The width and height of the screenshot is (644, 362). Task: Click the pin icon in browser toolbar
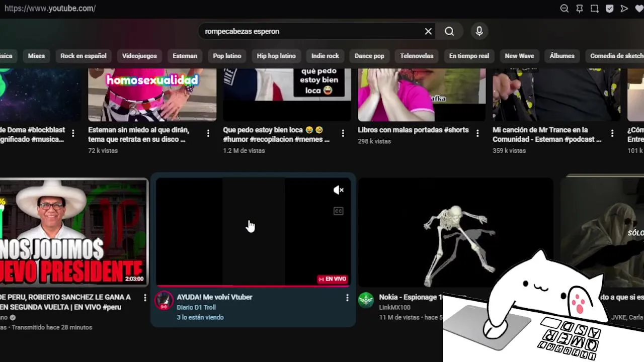(x=580, y=9)
